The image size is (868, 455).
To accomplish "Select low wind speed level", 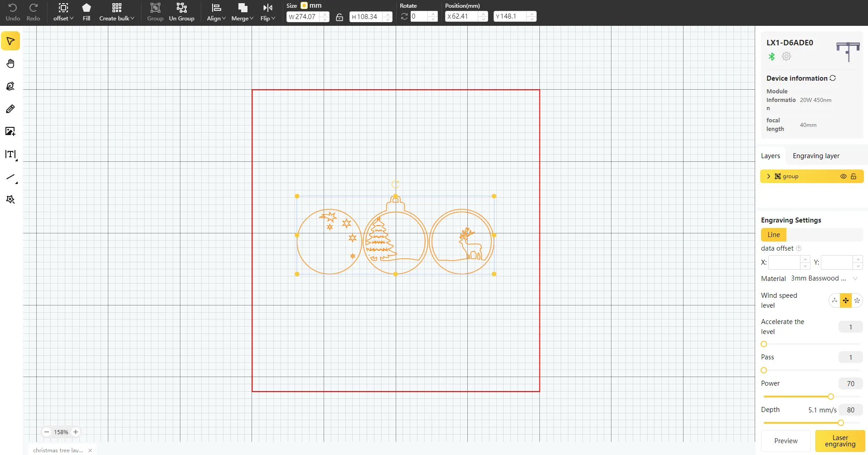I will (x=834, y=300).
